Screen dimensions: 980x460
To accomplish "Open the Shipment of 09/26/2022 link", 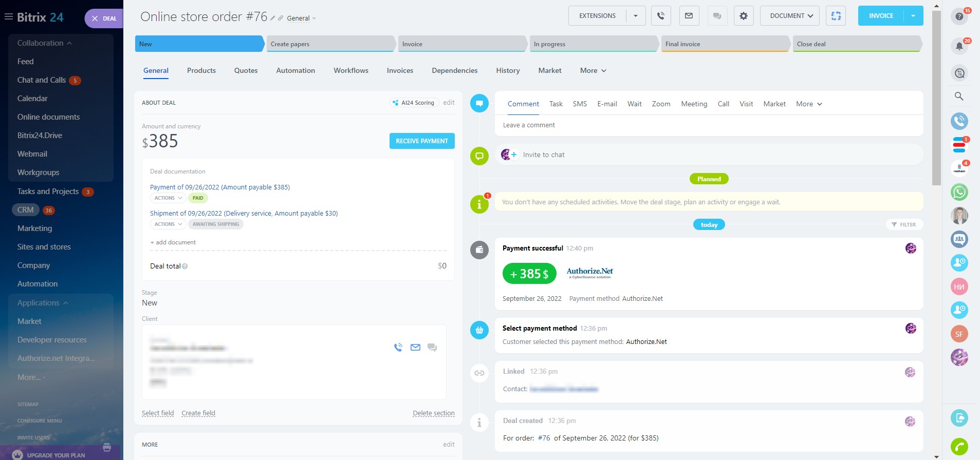I will click(244, 213).
